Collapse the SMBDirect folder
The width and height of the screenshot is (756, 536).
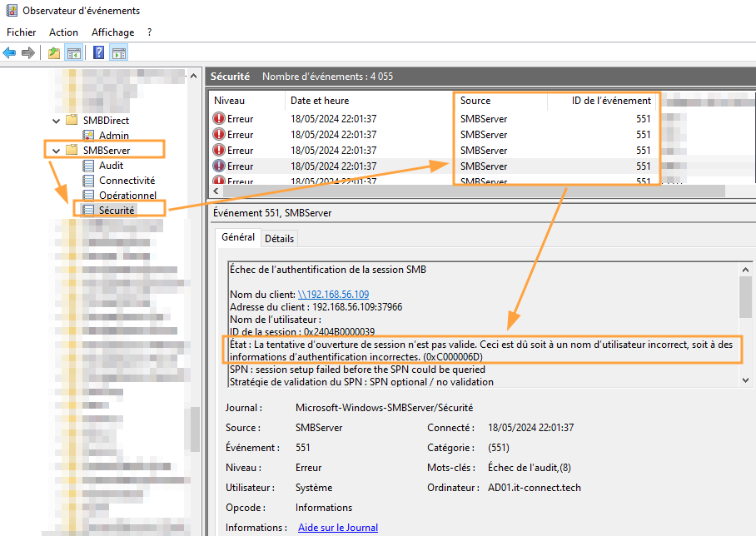[57, 121]
